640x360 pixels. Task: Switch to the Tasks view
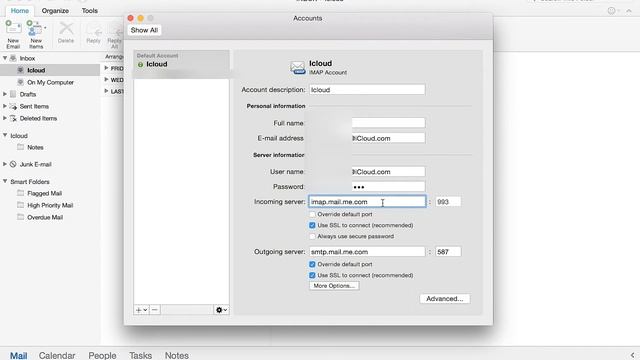point(140,356)
